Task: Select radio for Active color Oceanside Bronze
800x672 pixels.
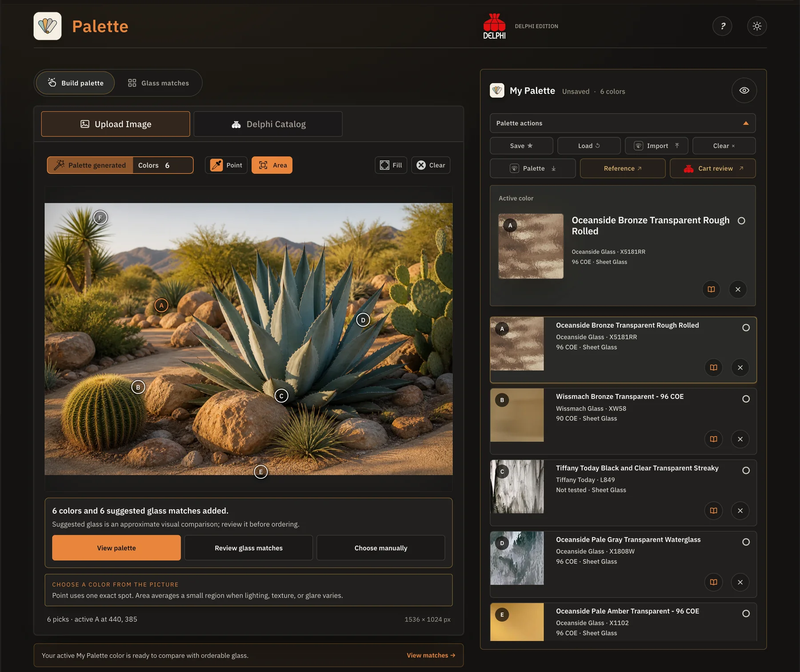Action: click(741, 221)
